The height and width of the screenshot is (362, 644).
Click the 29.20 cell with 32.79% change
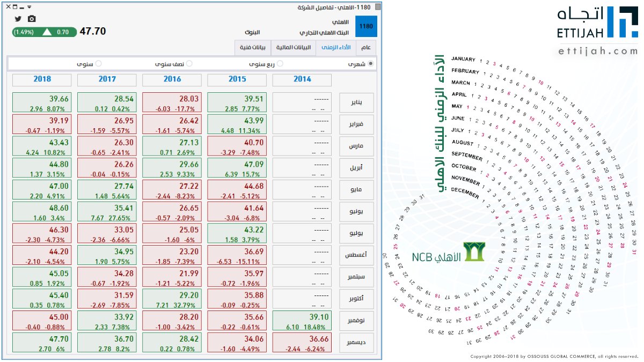coord(172,299)
